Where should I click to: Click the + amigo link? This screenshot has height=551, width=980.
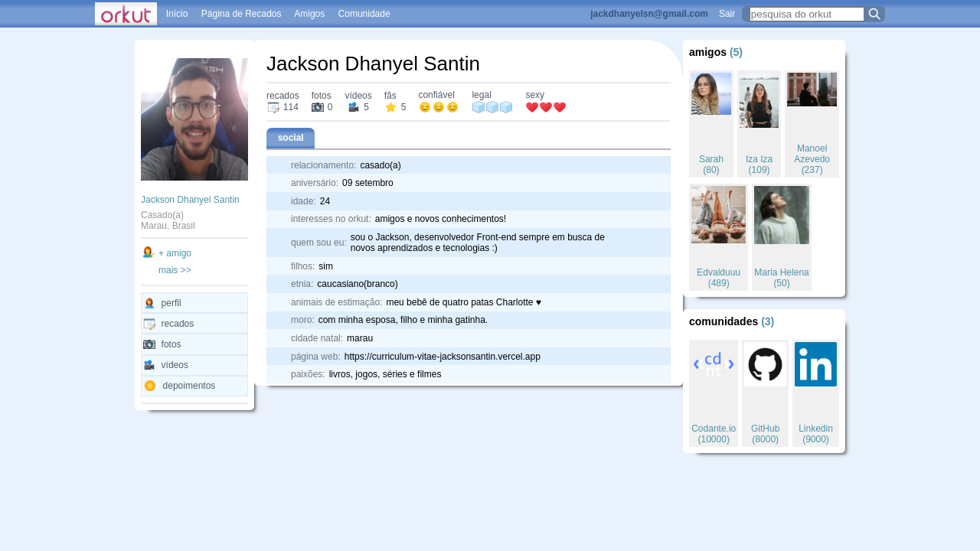click(x=175, y=253)
